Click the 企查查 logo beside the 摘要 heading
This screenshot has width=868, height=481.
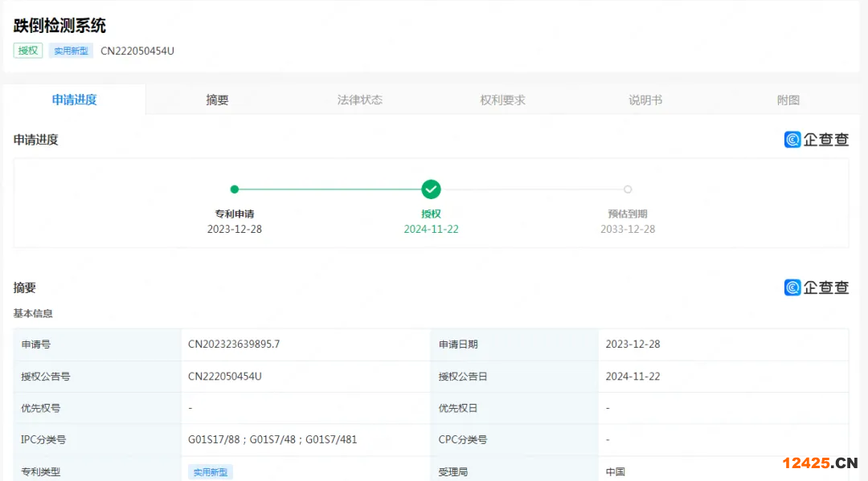pos(817,287)
